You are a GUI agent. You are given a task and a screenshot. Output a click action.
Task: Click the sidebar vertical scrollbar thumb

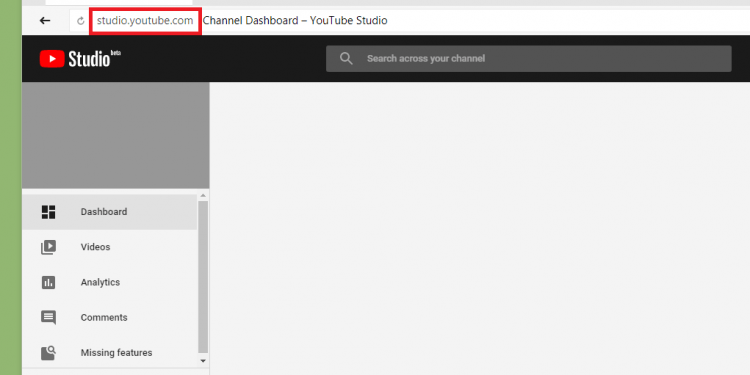203,277
